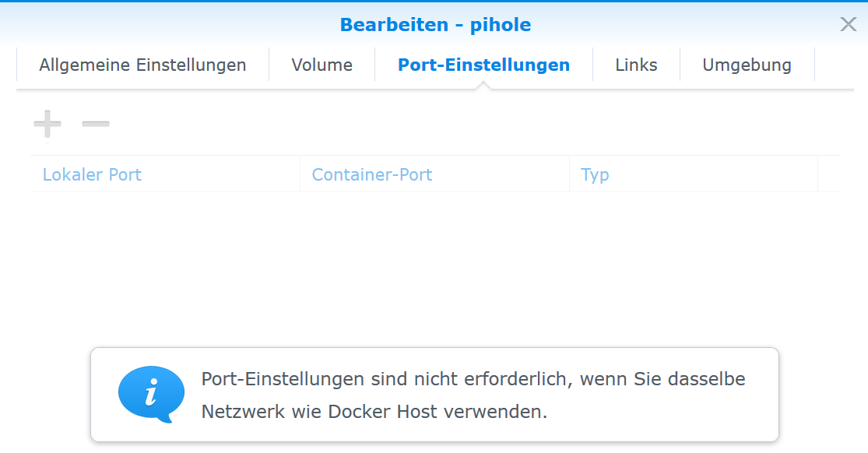
Task: Click the blue info speech bubble icon
Action: click(151, 394)
